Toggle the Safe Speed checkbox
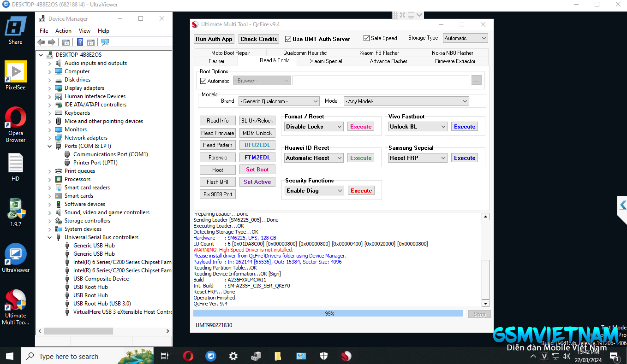627x364 pixels. pyautogui.click(x=366, y=38)
